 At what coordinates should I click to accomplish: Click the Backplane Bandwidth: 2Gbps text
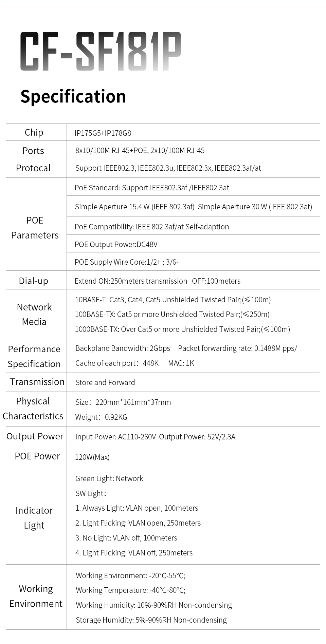coord(123,348)
